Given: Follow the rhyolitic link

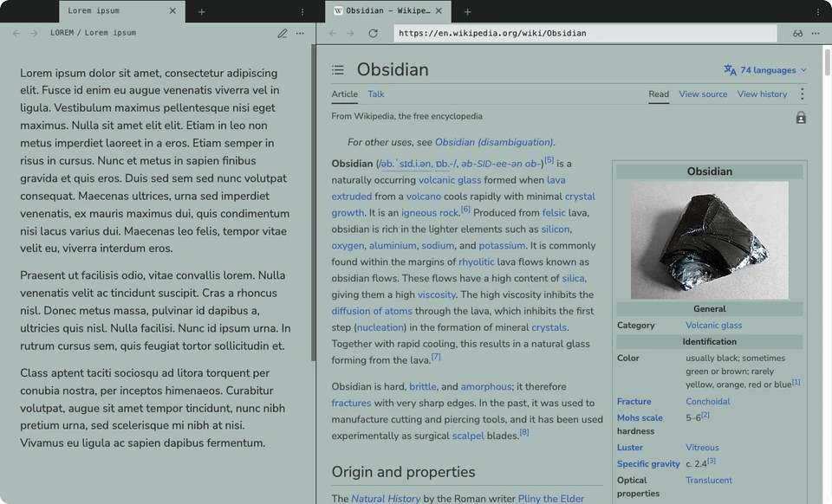Looking at the screenshot, I should pos(476,262).
